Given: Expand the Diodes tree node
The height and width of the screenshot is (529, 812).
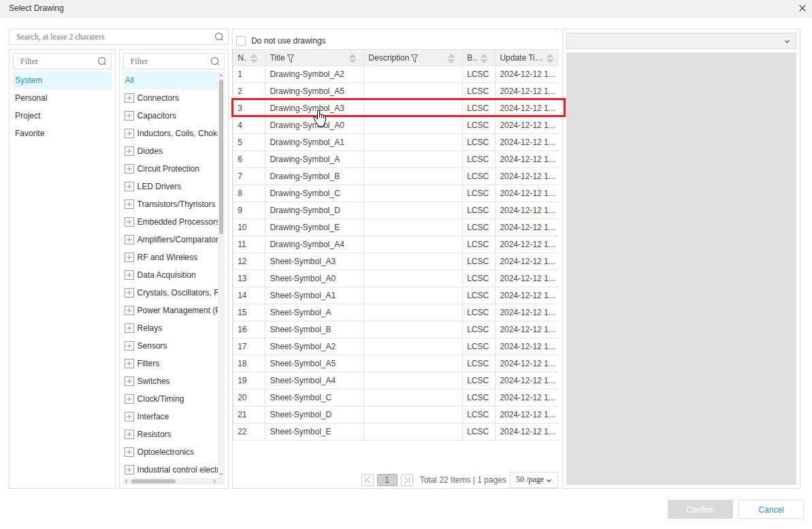Looking at the screenshot, I should coord(129,151).
